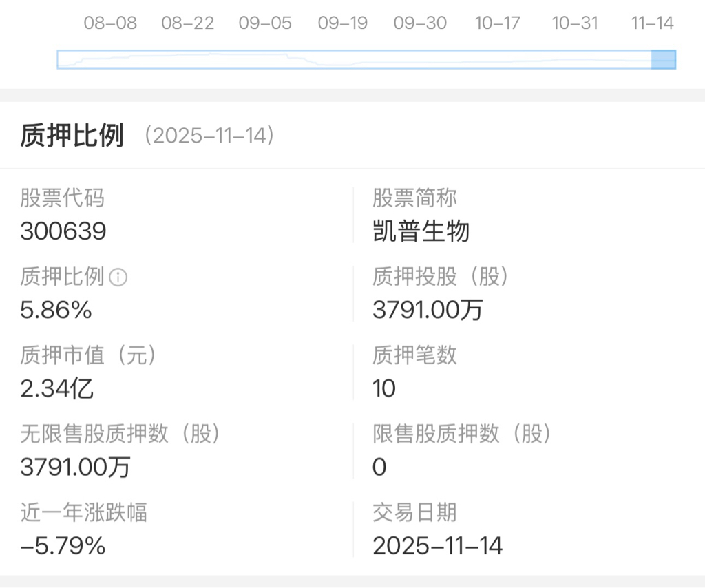The height and width of the screenshot is (588, 705).
Task: Click stock code value 300639
Action: pos(63,231)
